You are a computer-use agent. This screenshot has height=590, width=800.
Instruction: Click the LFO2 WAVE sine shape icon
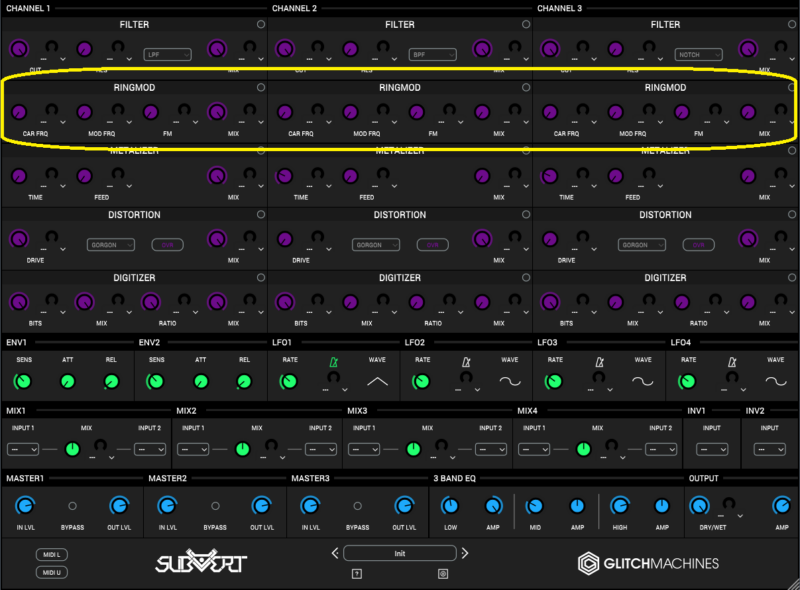[x=510, y=382]
